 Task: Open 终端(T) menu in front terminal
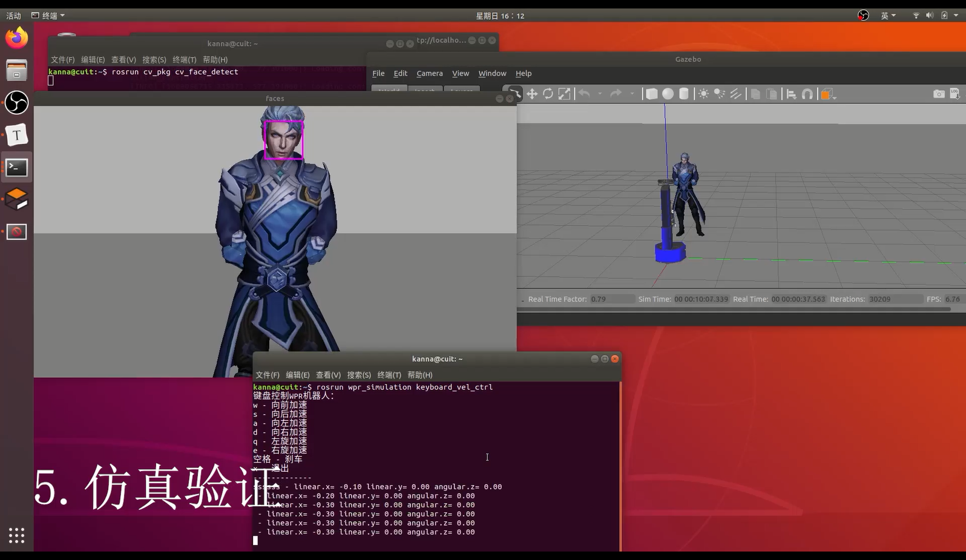point(389,375)
